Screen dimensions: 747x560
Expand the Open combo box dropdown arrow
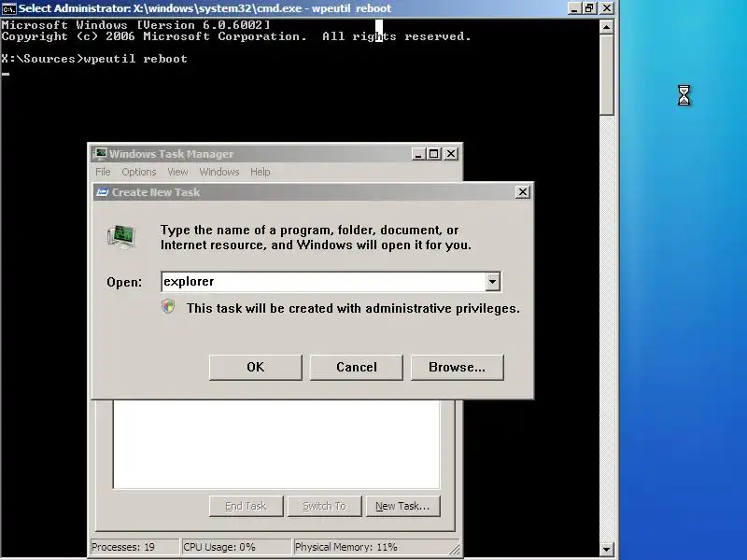click(493, 282)
